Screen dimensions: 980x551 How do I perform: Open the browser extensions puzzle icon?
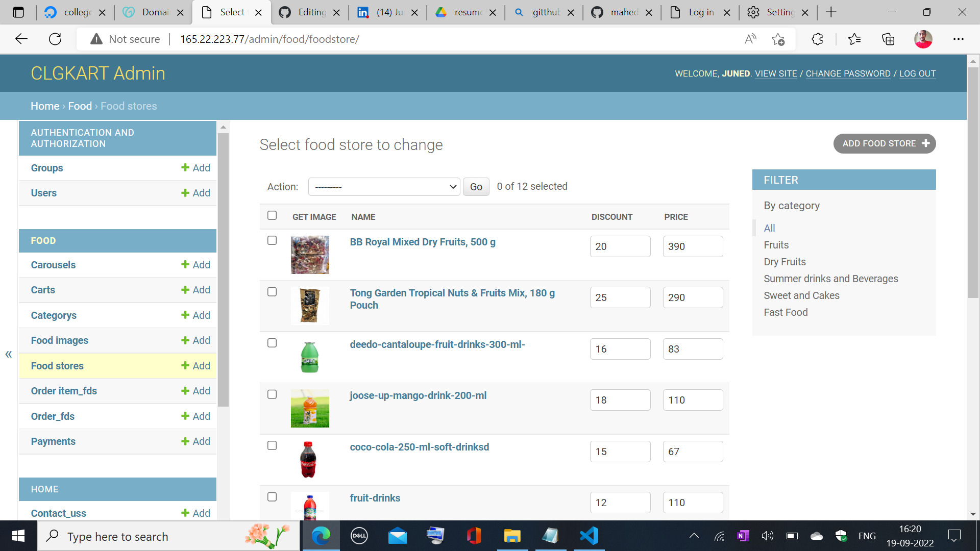[817, 39]
